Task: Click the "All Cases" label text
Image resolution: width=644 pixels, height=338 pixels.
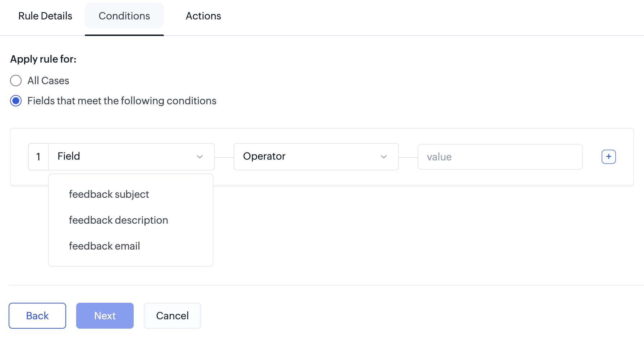Action: coord(48,81)
